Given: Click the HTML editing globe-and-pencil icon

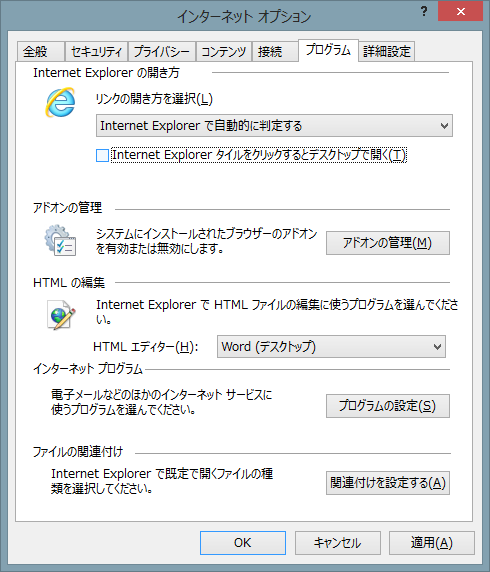Looking at the screenshot, I should click(x=61, y=314).
